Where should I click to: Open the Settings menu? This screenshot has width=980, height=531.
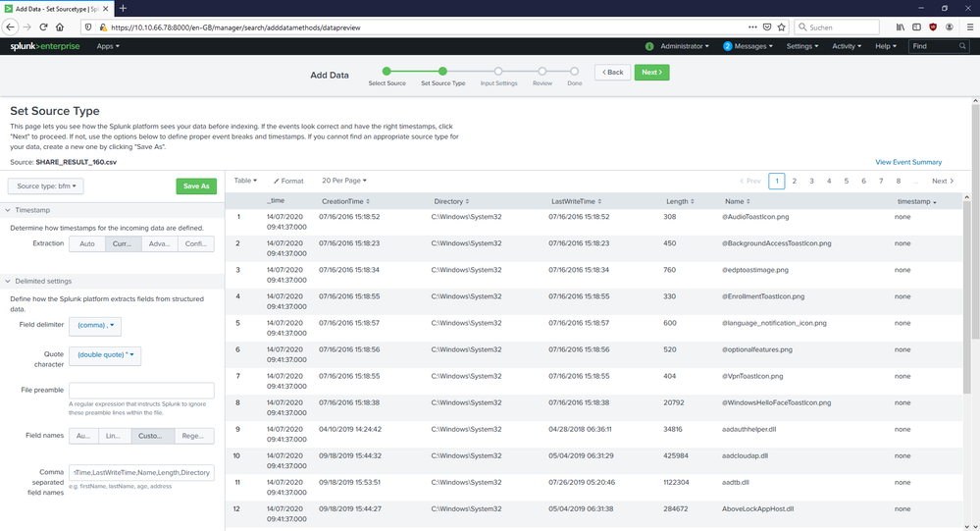pos(801,46)
